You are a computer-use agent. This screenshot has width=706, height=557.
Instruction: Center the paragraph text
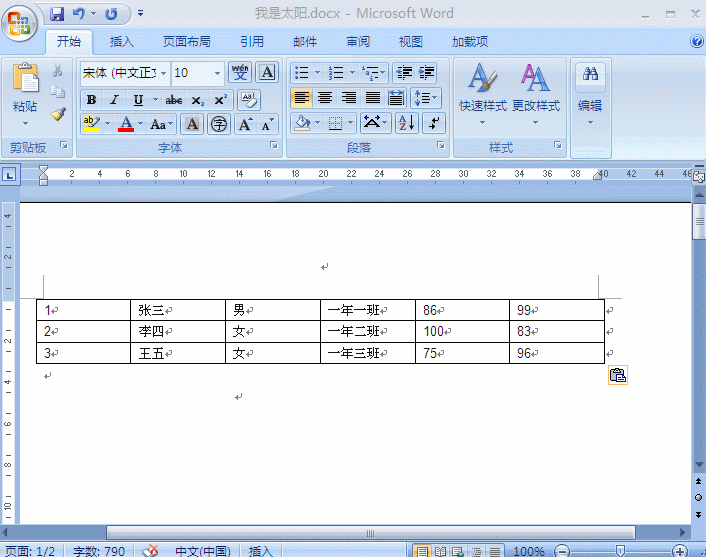(x=325, y=98)
